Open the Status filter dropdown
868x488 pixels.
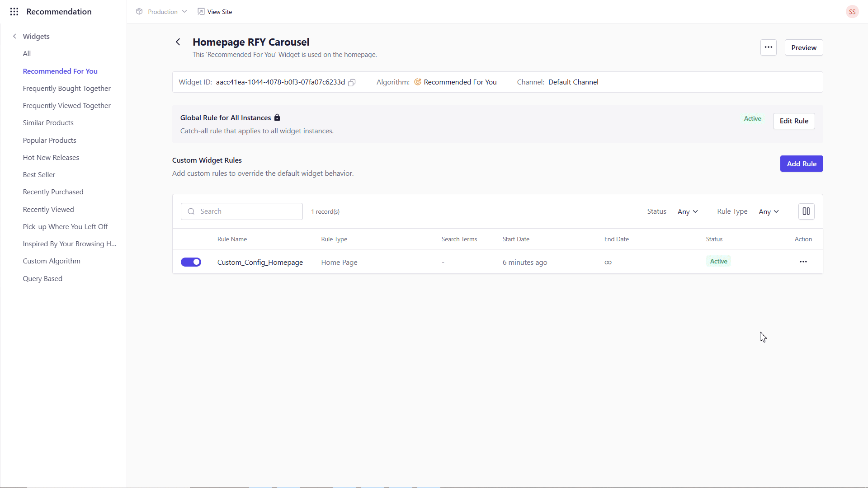(687, 212)
